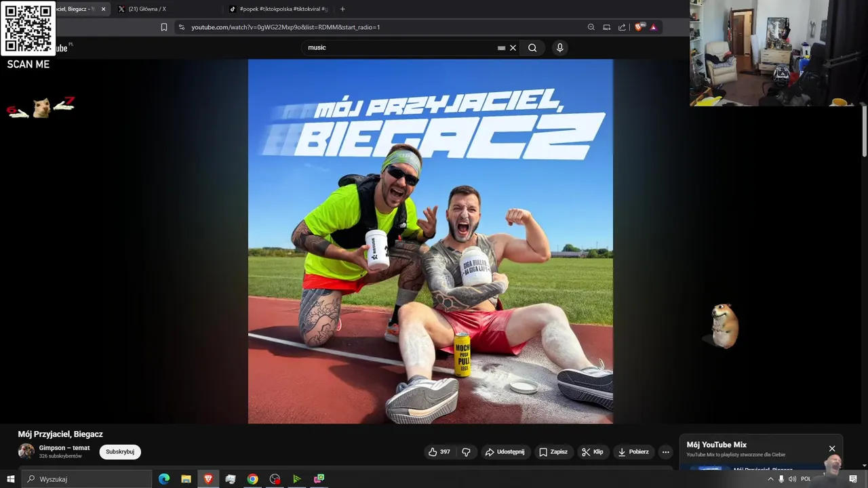Viewport: 868px width, 488px height.
Task: Launch Google Chrome from taskbar
Action: 252,479
